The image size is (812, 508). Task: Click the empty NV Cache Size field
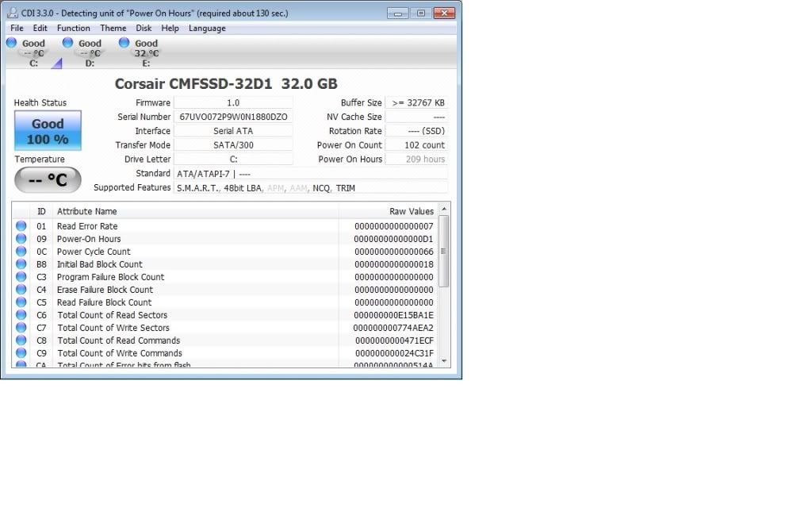416,117
